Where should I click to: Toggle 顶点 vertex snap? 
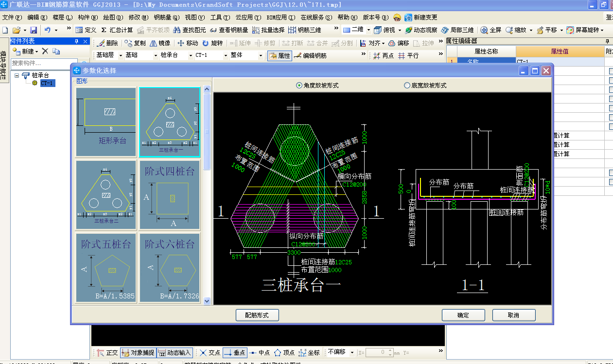tap(284, 353)
